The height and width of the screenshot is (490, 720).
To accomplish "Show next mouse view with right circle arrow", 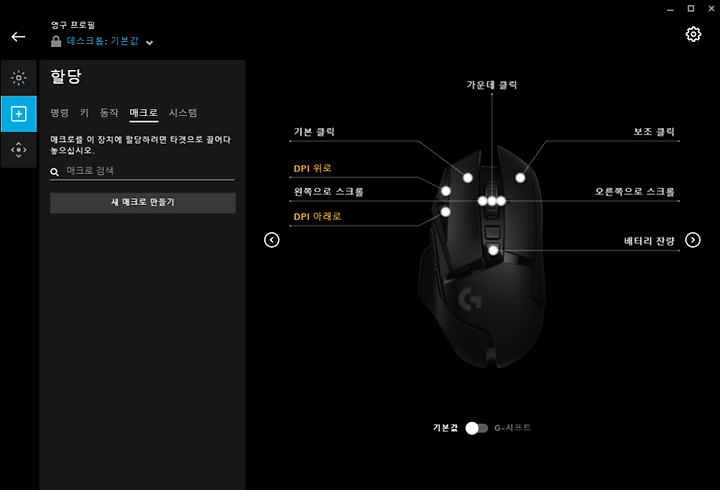I will [x=693, y=240].
